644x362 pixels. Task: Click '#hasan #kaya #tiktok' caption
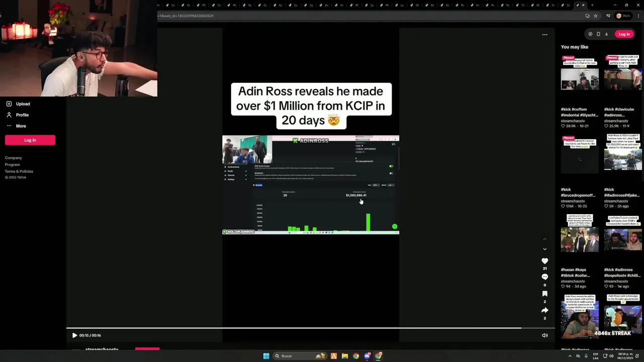pyautogui.click(x=575, y=273)
